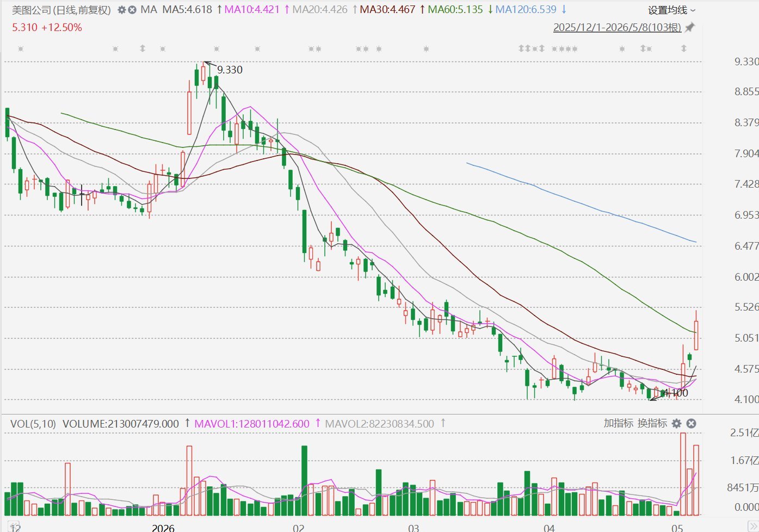Click the MA5:4.618 moving average label
Image resolution: width=759 pixels, height=532 pixels.
[x=187, y=10]
